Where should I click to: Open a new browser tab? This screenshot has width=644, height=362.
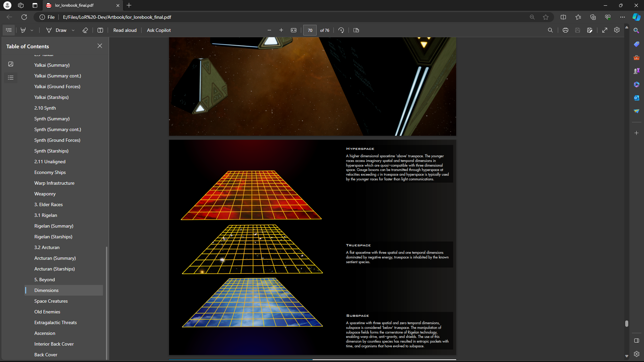click(x=129, y=5)
